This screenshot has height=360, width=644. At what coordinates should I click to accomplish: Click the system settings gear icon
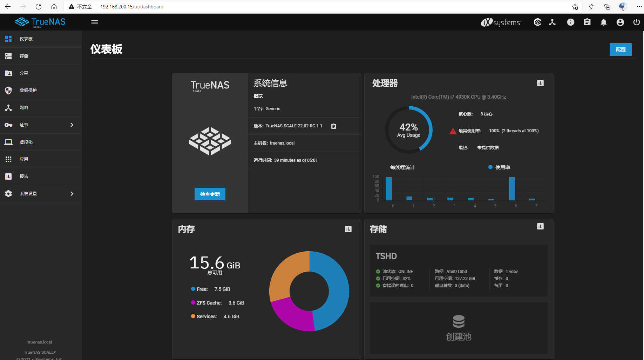[8, 194]
